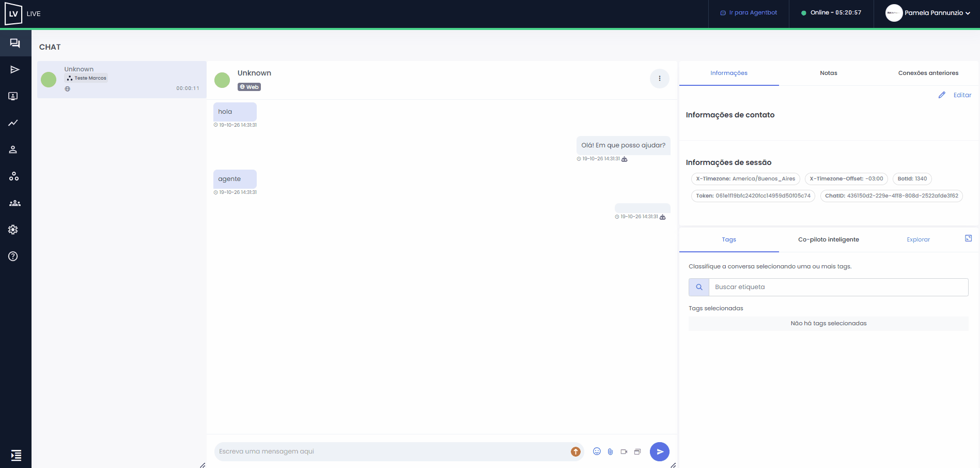Open the settings gear sidebar icon

pos(13,230)
